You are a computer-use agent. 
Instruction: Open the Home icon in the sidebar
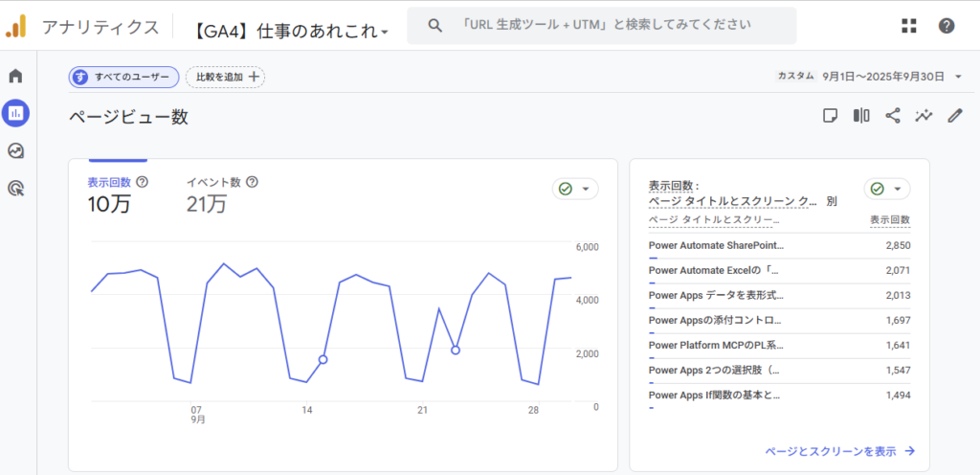(15, 77)
